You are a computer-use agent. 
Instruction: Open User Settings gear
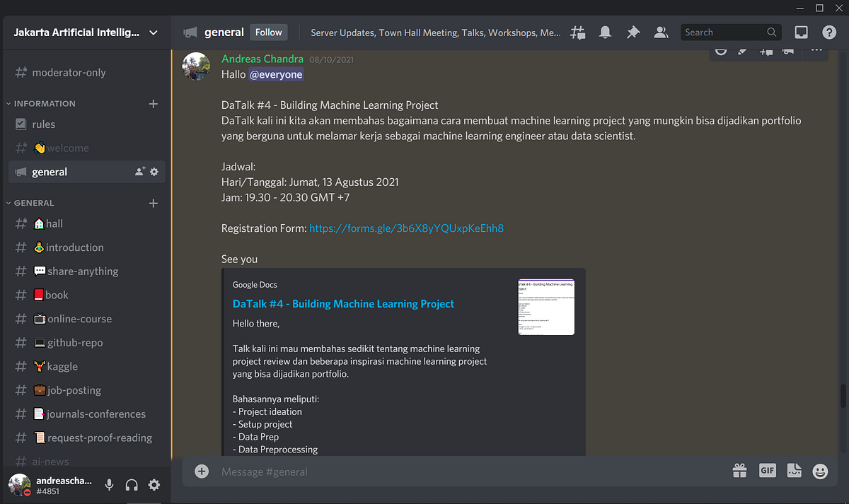154,485
